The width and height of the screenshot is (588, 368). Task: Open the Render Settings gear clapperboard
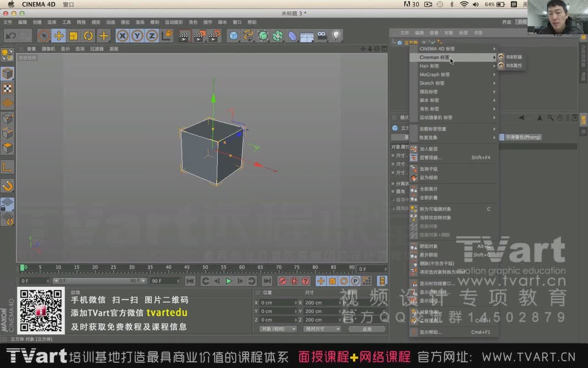tap(215, 35)
